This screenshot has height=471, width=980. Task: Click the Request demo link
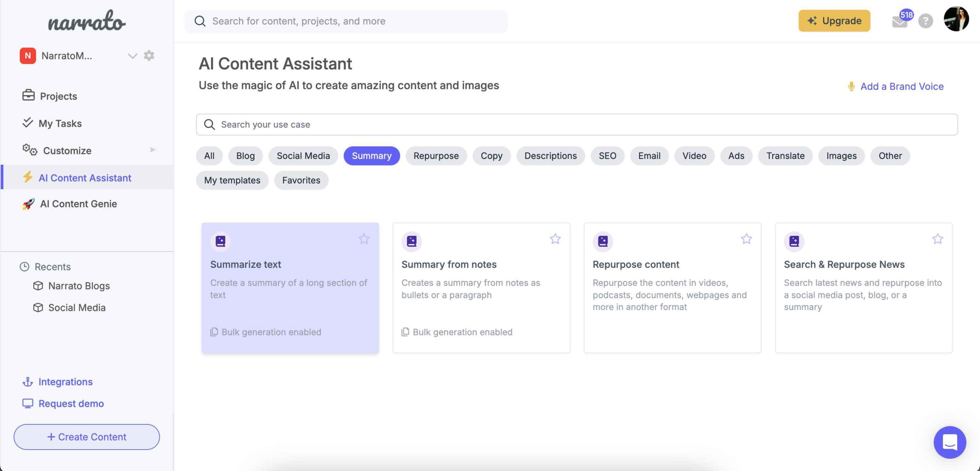tap(71, 404)
